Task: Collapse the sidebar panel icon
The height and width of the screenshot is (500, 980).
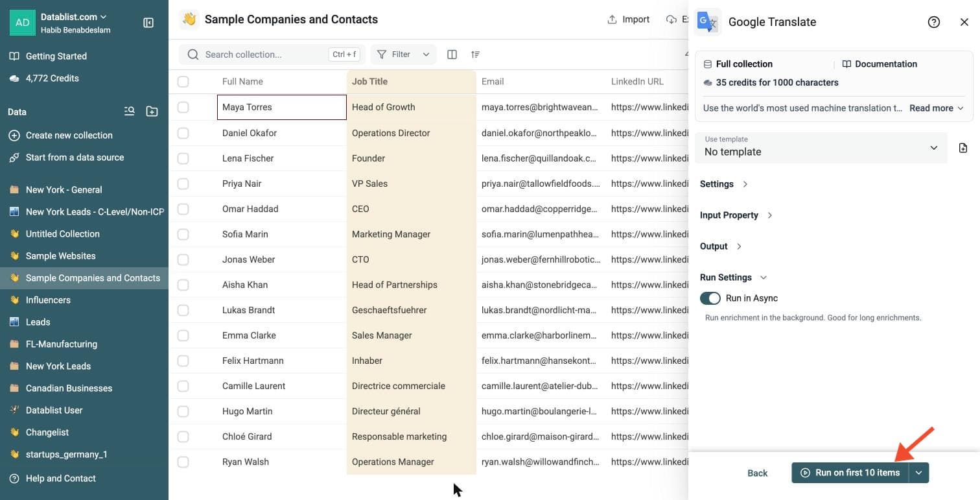Action: 148,23
